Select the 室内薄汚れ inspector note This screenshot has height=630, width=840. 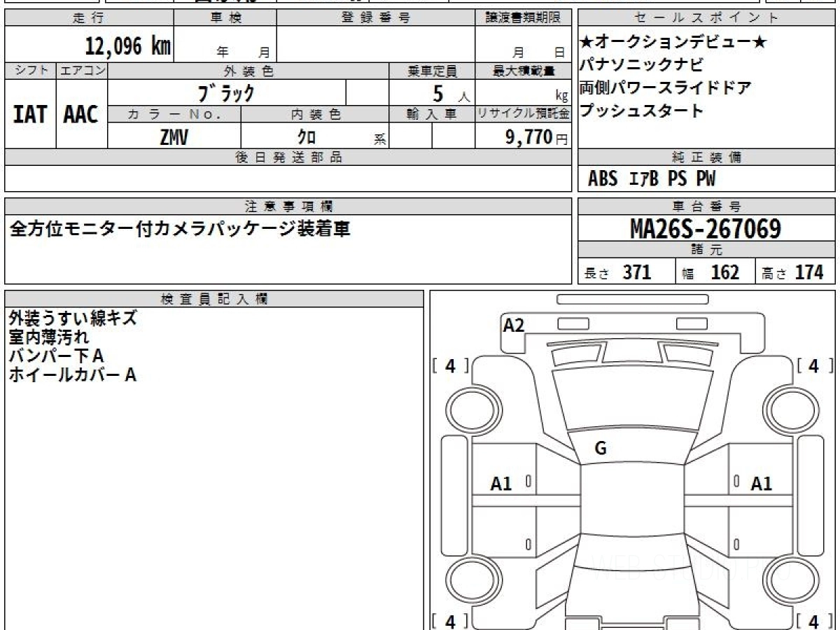pyautogui.click(x=49, y=337)
